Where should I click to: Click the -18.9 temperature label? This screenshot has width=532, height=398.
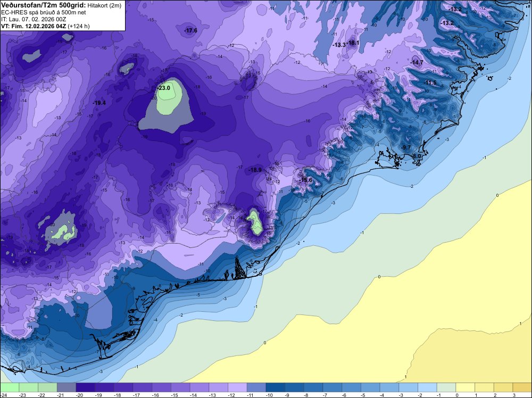coord(255,170)
